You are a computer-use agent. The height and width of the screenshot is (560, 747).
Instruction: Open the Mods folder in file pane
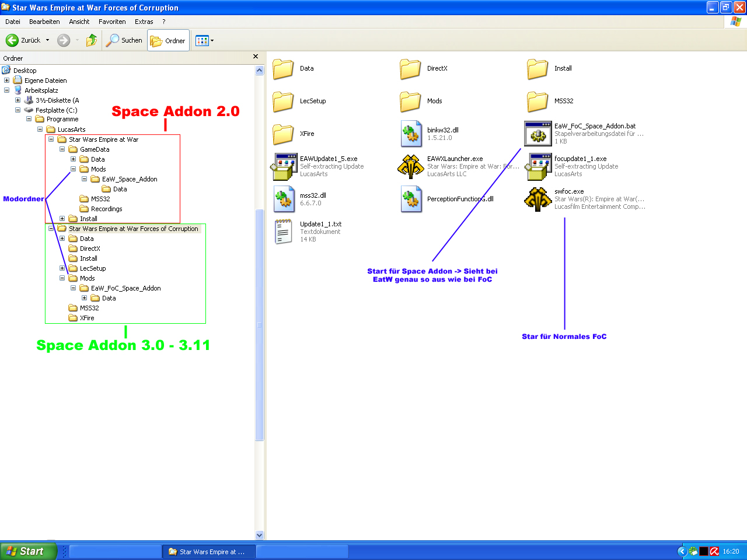click(410, 101)
